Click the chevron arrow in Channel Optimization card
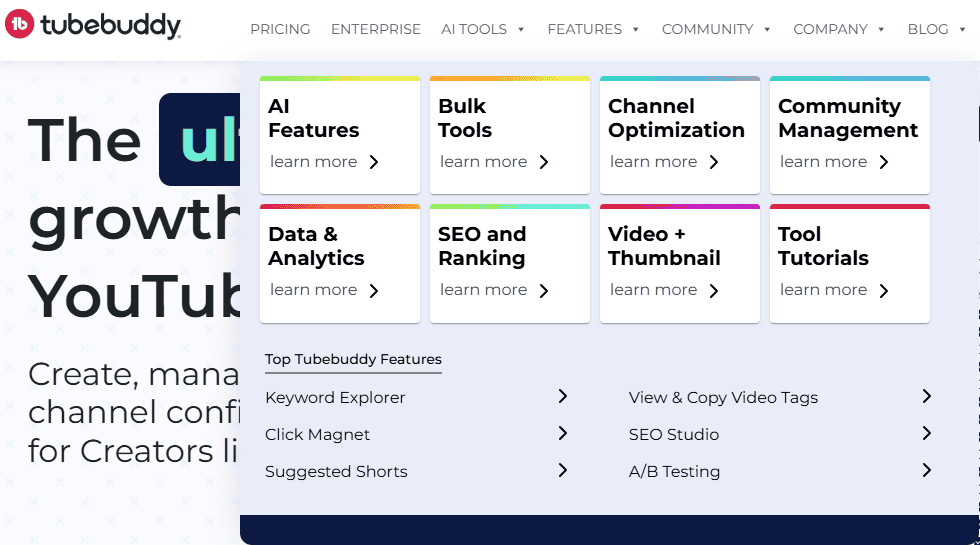This screenshot has height=545, width=980. [714, 162]
